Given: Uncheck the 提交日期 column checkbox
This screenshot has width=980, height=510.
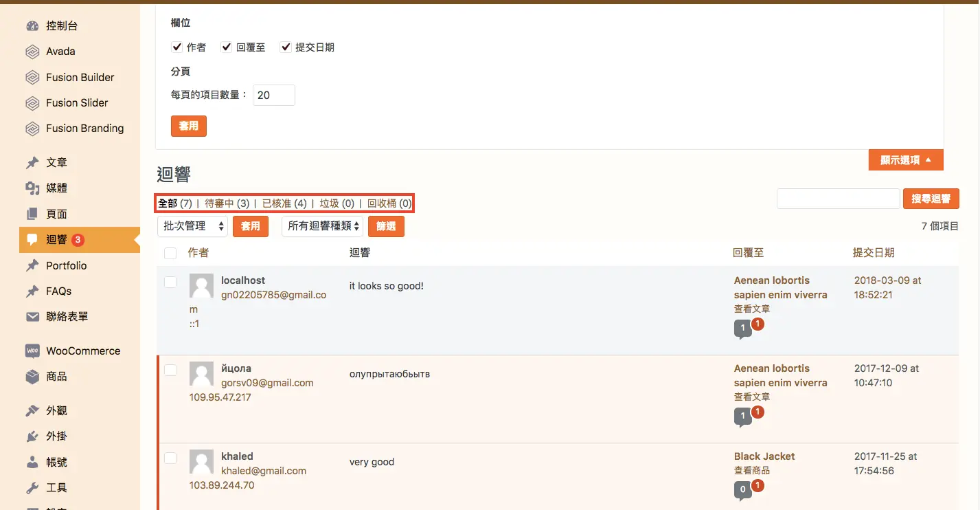Looking at the screenshot, I should pyautogui.click(x=286, y=47).
